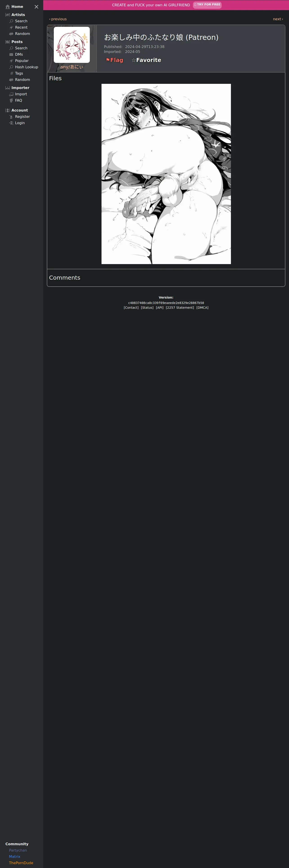
Task: Open the any/あにぃ artist page link
Action: pos(72,67)
